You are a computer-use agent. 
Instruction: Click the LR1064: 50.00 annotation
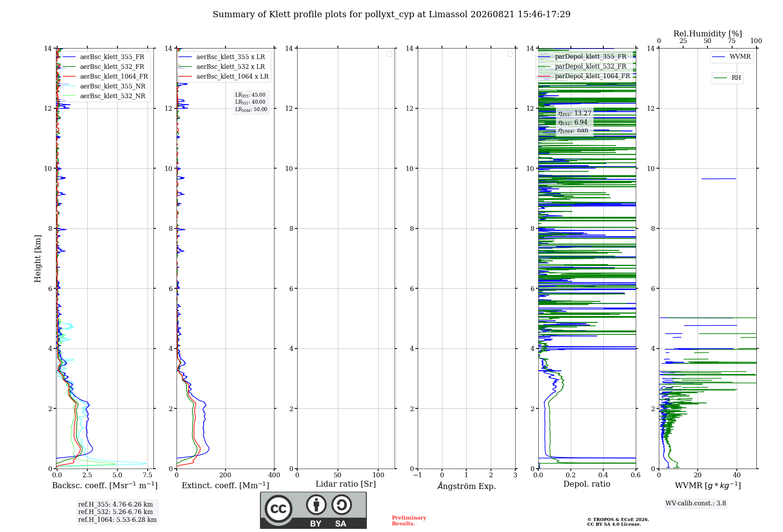251,110
